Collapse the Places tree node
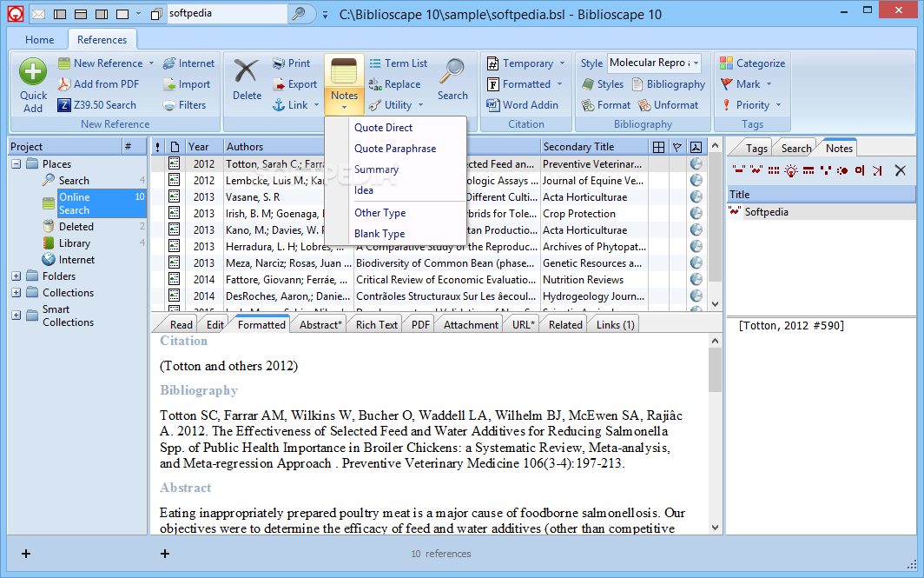The height and width of the screenshot is (578, 924). pos(16,164)
